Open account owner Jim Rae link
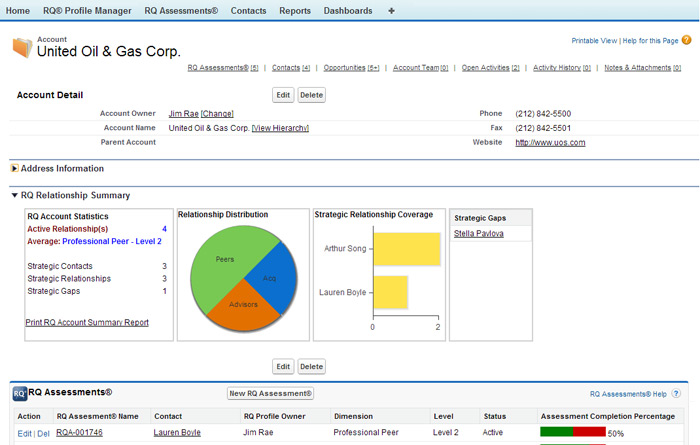This screenshot has height=445, width=700. pos(183,113)
